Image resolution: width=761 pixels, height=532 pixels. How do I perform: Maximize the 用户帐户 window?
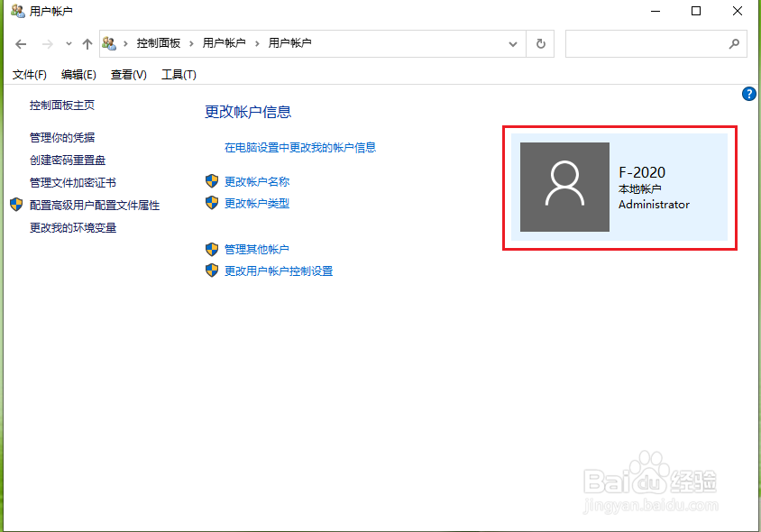696,11
